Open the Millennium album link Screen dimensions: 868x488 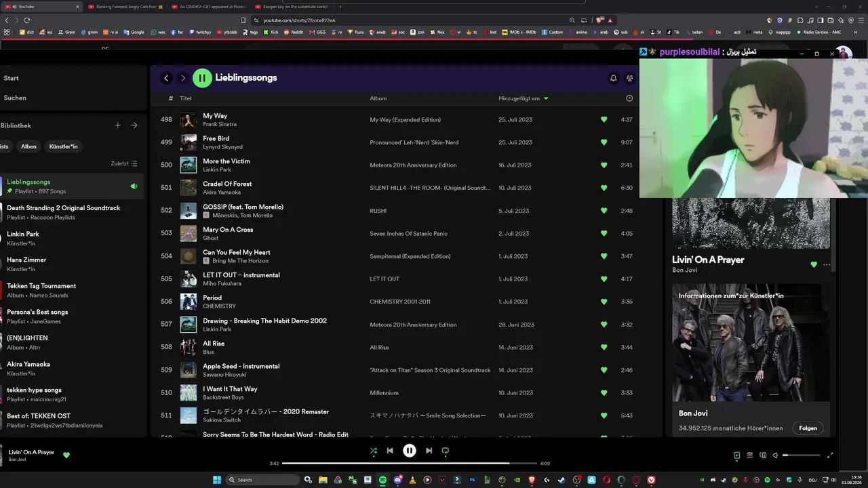click(x=384, y=393)
